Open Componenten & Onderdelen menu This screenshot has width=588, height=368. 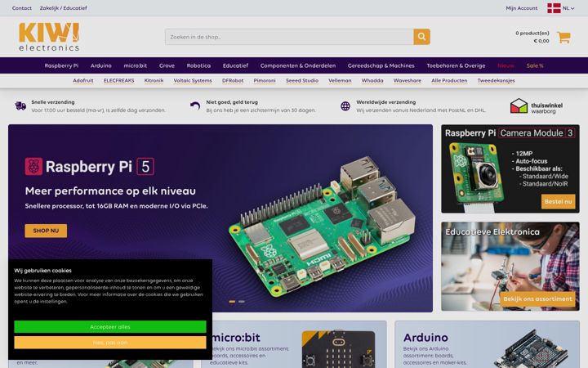pos(298,65)
